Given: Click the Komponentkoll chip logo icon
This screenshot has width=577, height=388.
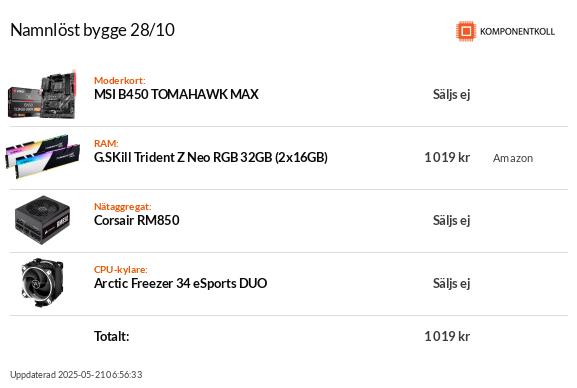Looking at the screenshot, I should (466, 31).
